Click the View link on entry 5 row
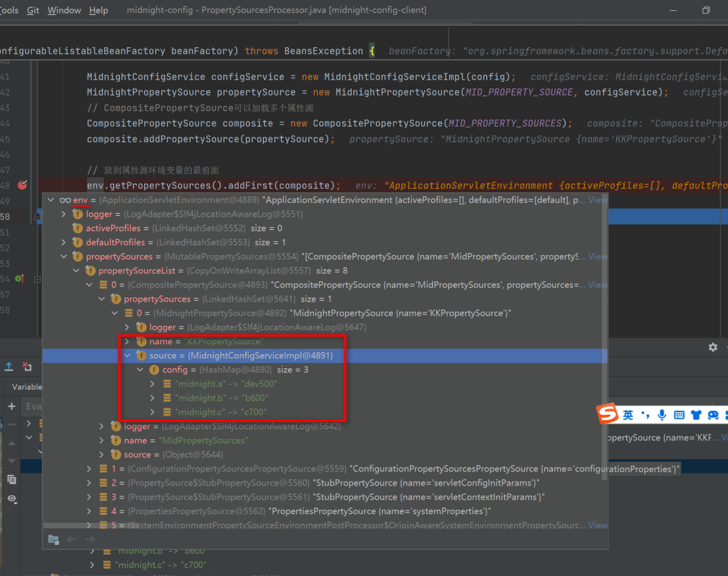This screenshot has width=728, height=576. (x=597, y=525)
